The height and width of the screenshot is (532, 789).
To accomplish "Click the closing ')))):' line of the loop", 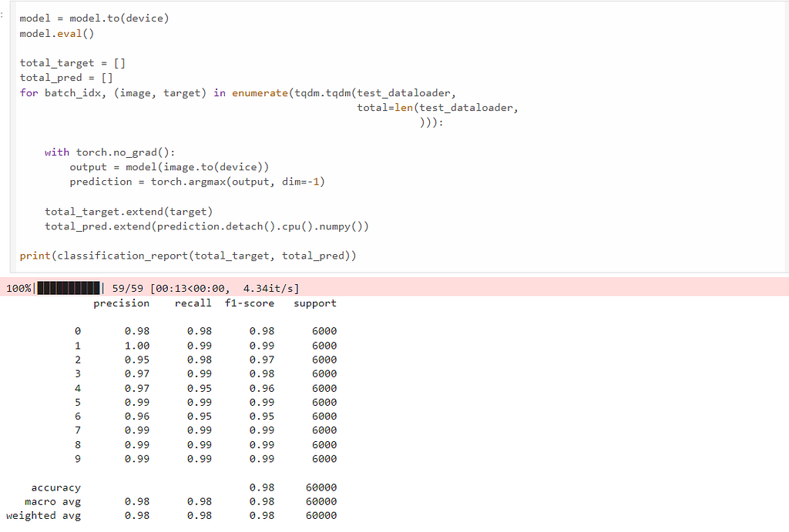I will click(x=431, y=122).
